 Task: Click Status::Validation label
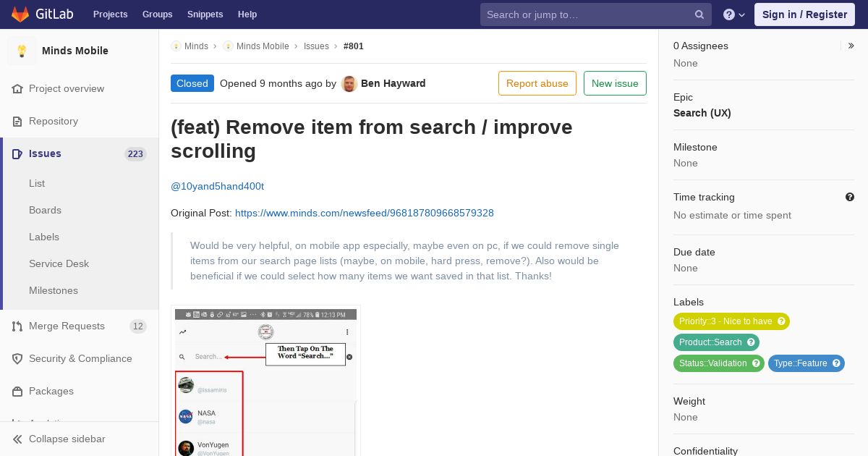tap(712, 363)
